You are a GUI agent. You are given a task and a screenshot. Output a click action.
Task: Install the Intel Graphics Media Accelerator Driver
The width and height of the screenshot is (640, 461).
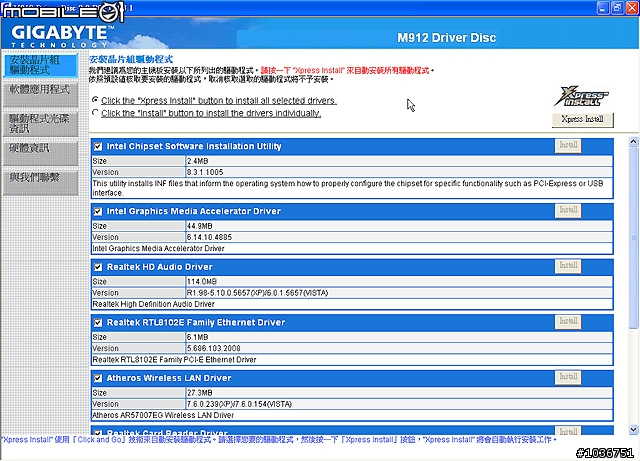point(568,211)
